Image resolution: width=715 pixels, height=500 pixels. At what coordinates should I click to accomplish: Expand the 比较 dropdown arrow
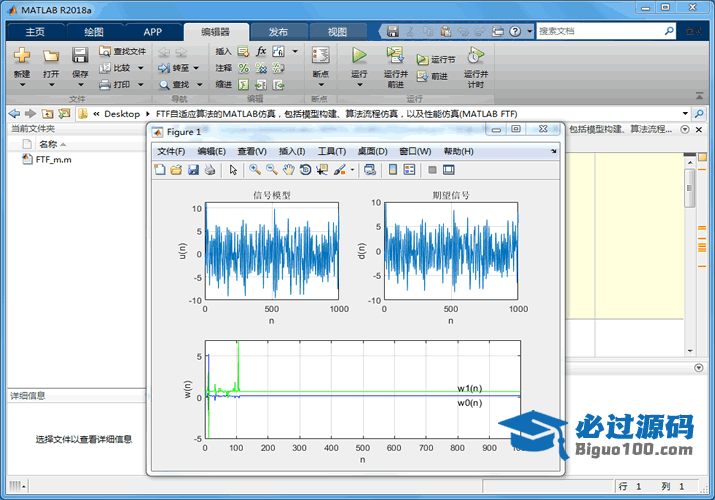coord(140,68)
